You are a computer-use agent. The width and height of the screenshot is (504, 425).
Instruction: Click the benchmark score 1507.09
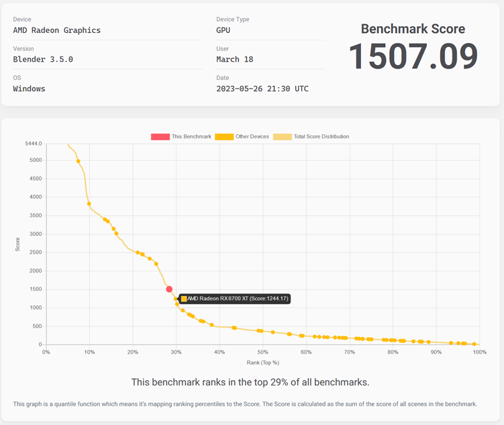(x=413, y=57)
